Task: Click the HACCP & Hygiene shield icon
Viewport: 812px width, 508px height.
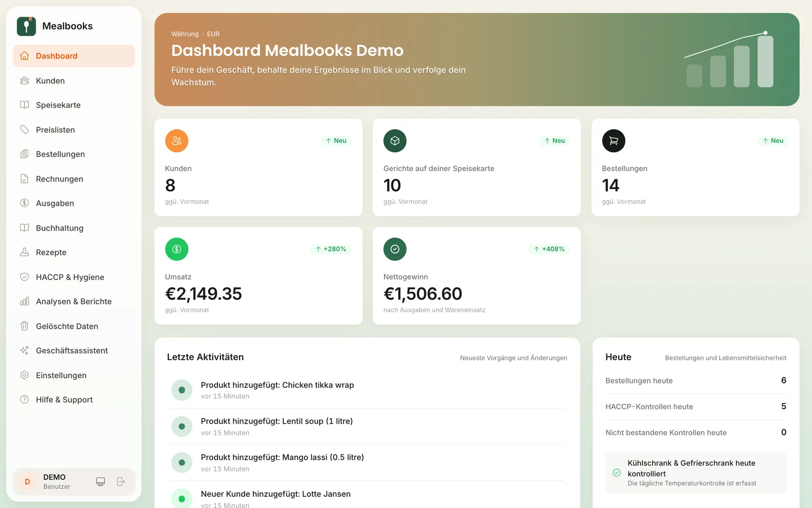Action: coord(24,277)
